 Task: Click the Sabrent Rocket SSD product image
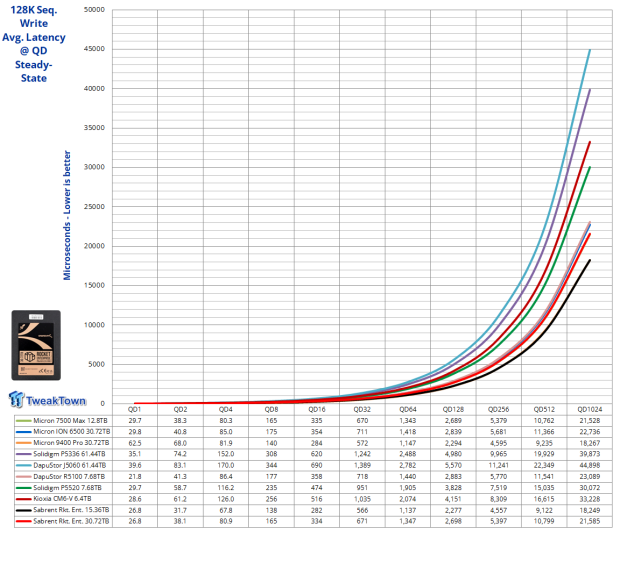[x=36, y=345]
